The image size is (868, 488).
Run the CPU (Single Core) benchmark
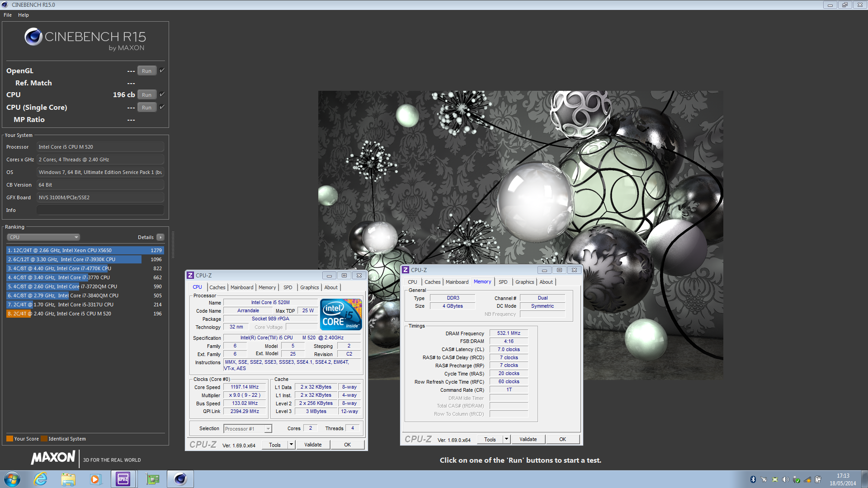(x=147, y=108)
